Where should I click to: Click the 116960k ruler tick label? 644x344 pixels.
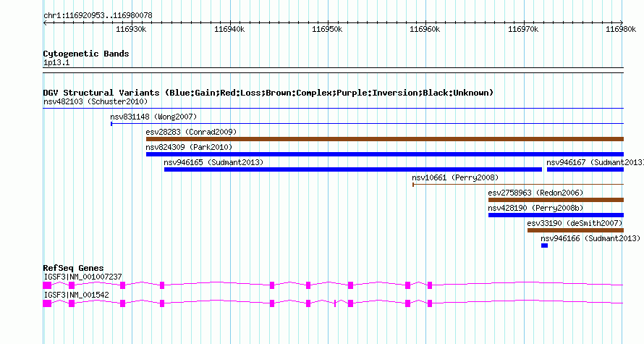425,29
